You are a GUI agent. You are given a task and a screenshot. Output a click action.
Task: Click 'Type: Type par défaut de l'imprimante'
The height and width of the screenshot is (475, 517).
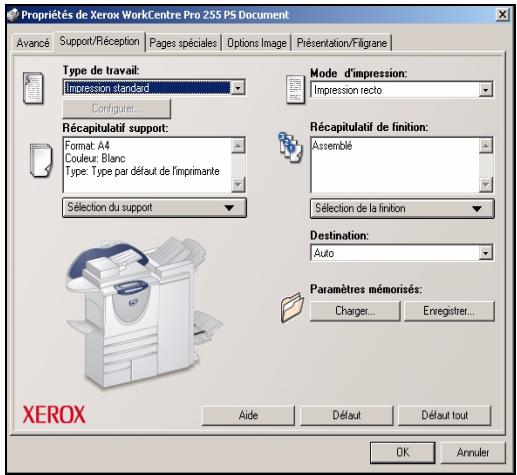click(142, 171)
